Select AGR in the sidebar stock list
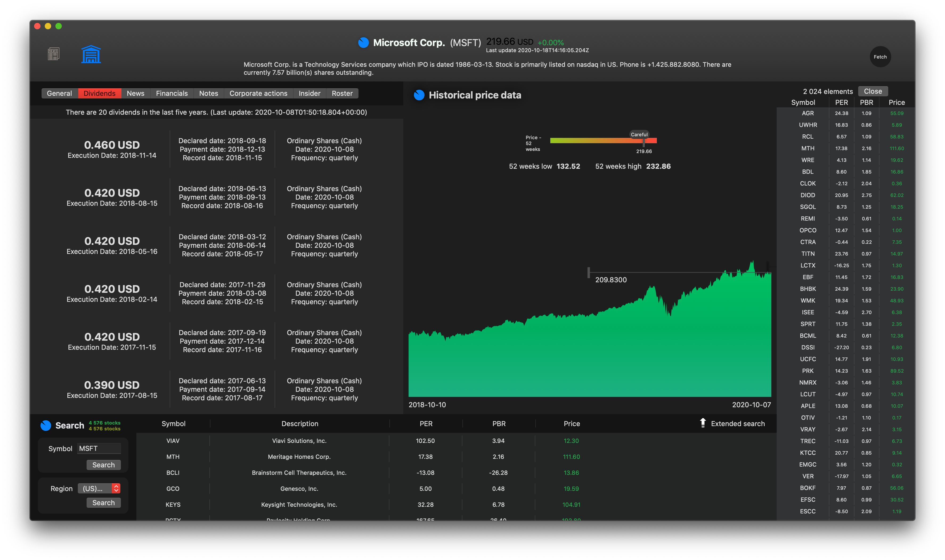The image size is (945, 560). click(846, 113)
